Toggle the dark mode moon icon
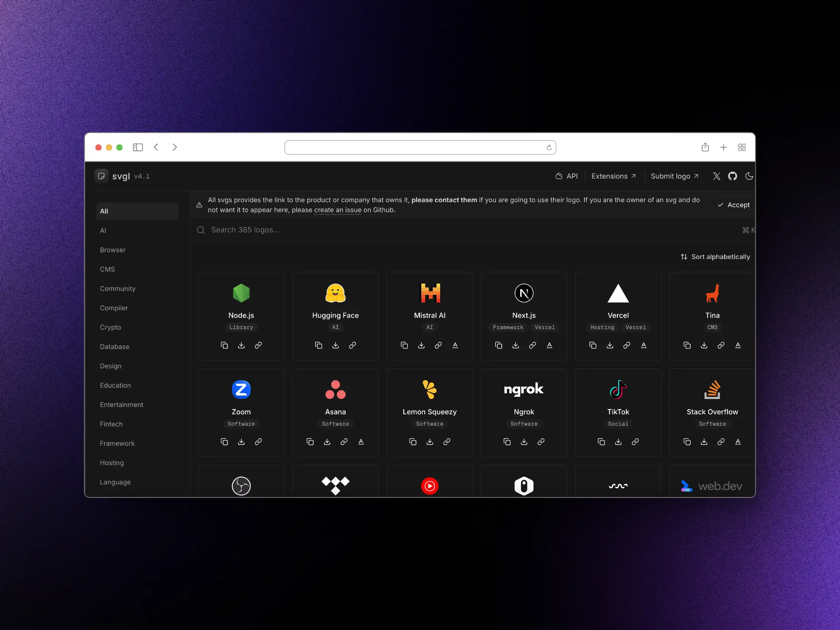840x630 pixels. [x=749, y=176]
